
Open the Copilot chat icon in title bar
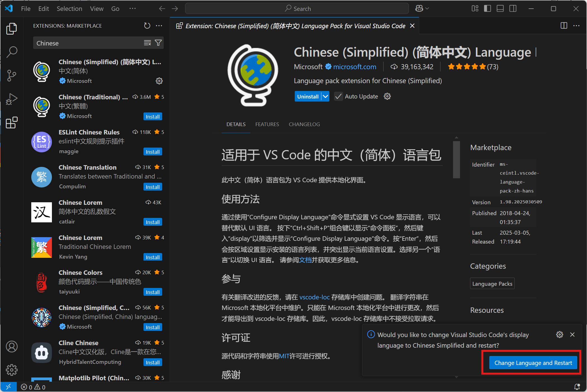point(419,9)
